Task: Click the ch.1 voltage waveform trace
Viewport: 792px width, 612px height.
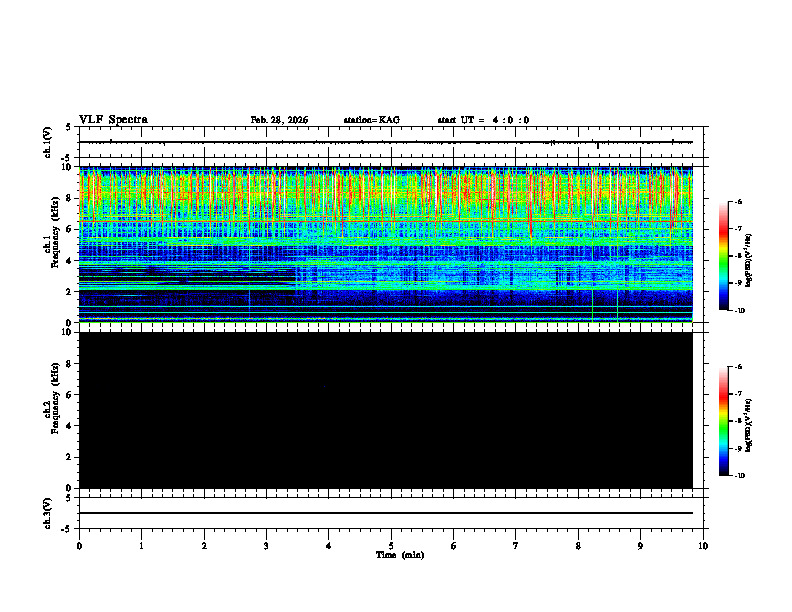Action: 386,142
